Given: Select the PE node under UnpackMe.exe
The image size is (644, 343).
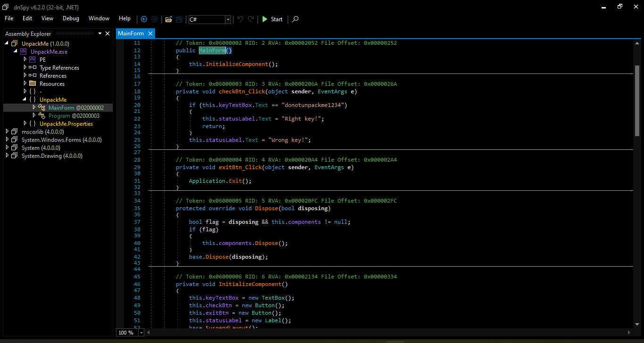Looking at the screenshot, I should 42,59.
